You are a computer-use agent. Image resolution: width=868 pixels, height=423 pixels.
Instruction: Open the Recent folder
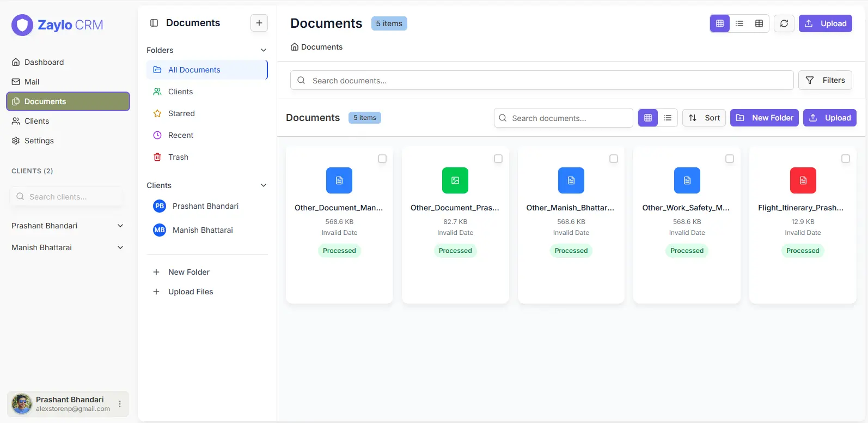(x=207, y=135)
